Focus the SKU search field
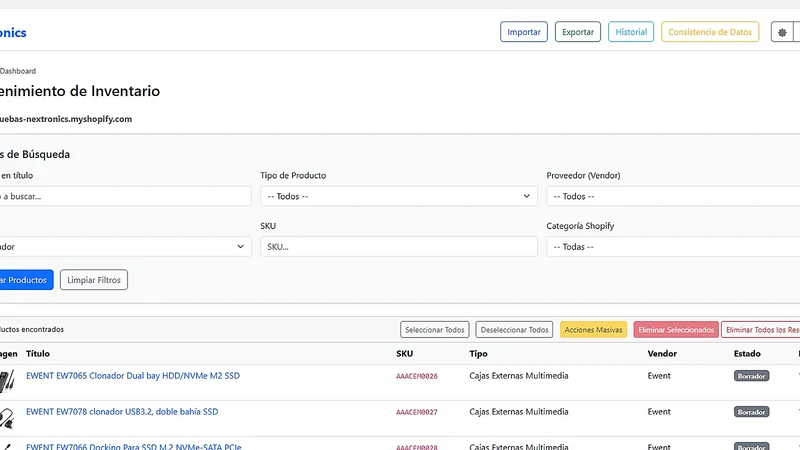 pos(398,246)
